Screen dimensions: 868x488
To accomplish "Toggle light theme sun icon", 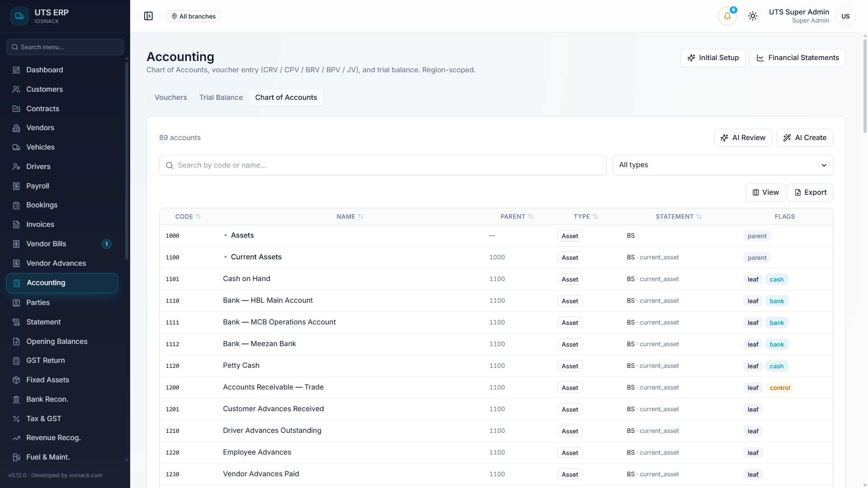I will (752, 16).
